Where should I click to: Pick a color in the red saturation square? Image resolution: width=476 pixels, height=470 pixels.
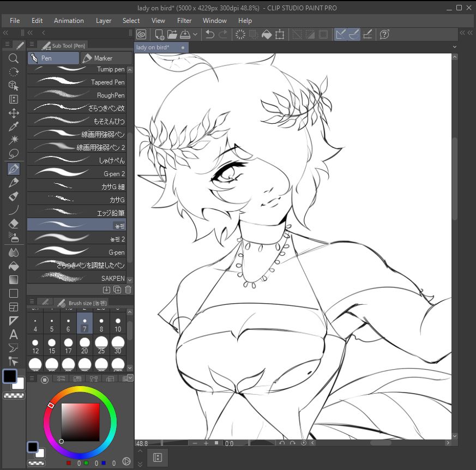pyautogui.click(x=81, y=422)
